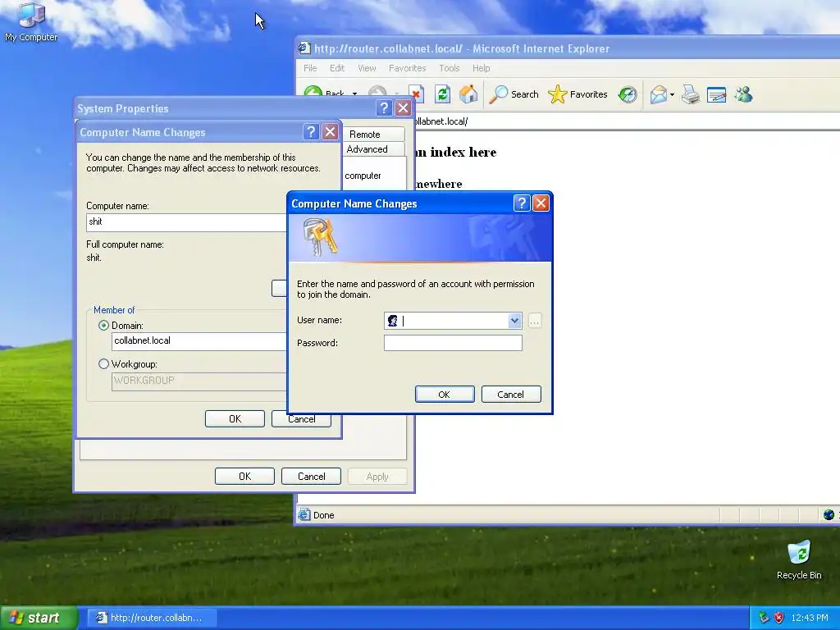Click the red security shield tray icon

779,618
